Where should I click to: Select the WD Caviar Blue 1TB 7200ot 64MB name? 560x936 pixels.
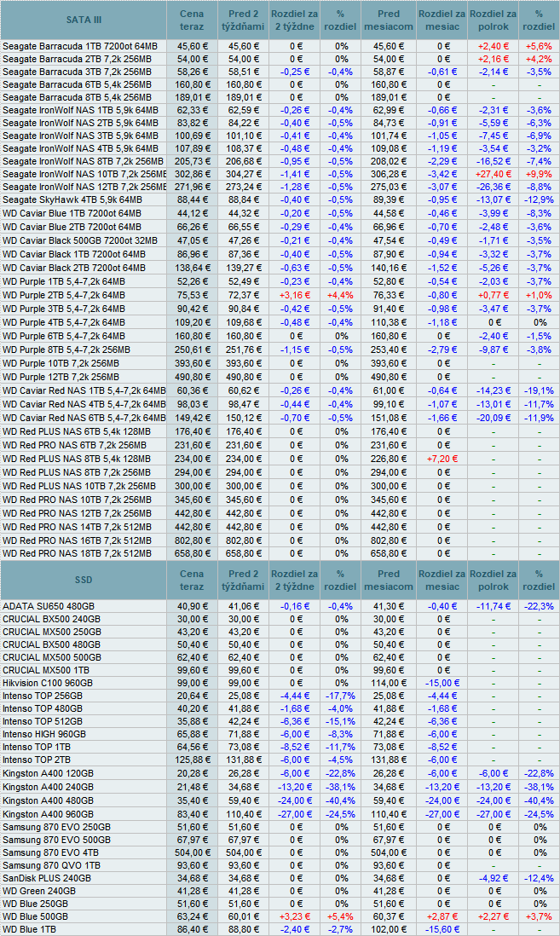click(72, 213)
